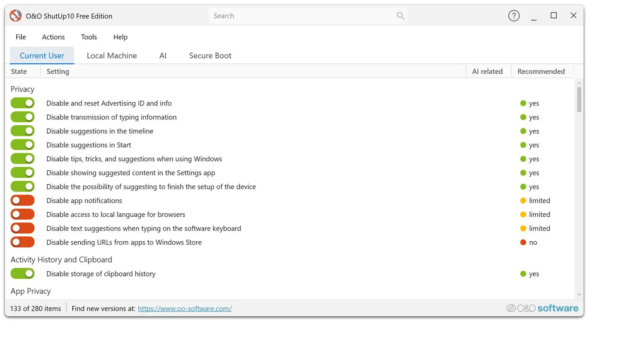Sort by the AI related column header
The image size is (618, 364).
pos(488,71)
